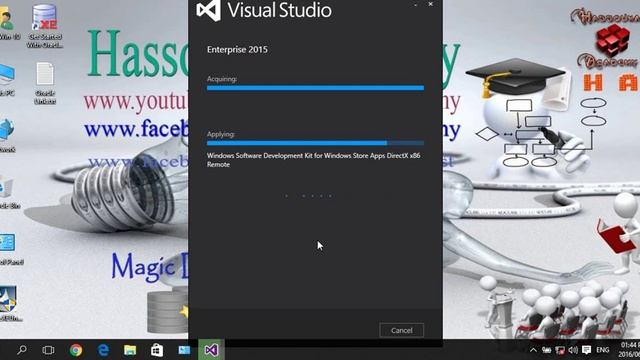
Task: Open the Get Started With Oracle desktop icon
Action: [x=44, y=26]
